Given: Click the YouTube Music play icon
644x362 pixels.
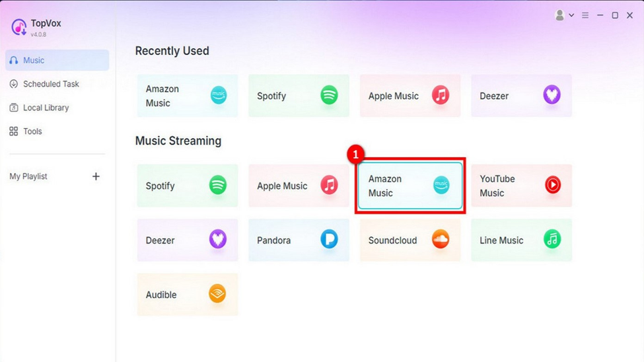Looking at the screenshot, I should (552, 186).
